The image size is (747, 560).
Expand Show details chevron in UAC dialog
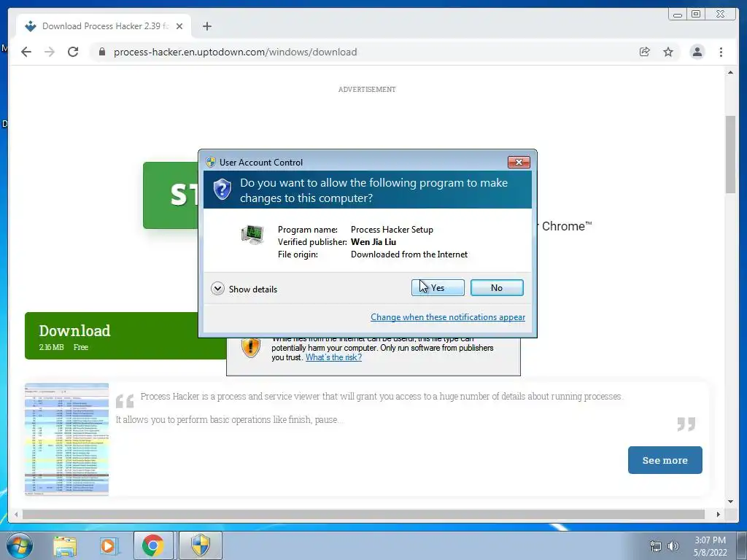217,289
